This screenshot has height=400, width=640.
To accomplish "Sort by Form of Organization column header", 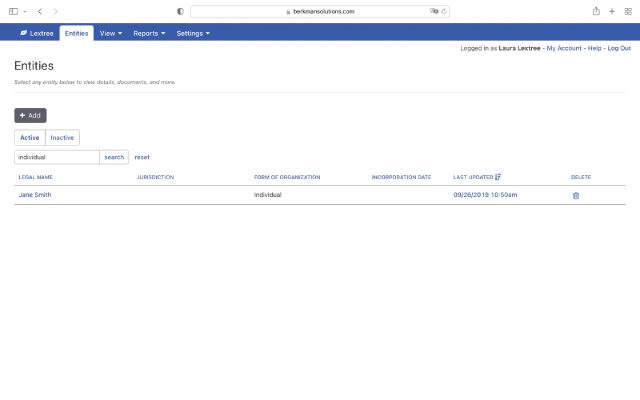I will (x=287, y=177).
